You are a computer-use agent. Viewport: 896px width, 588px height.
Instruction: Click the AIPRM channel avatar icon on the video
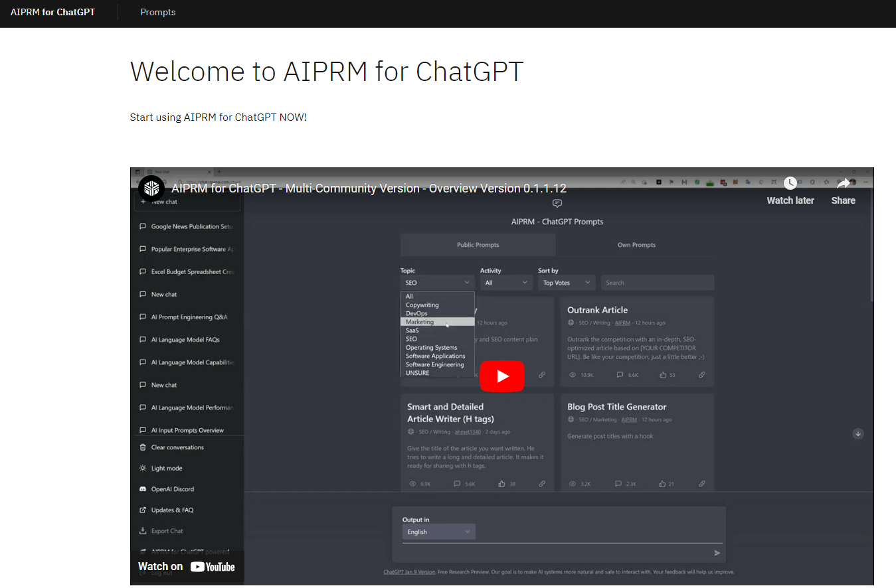click(x=151, y=188)
